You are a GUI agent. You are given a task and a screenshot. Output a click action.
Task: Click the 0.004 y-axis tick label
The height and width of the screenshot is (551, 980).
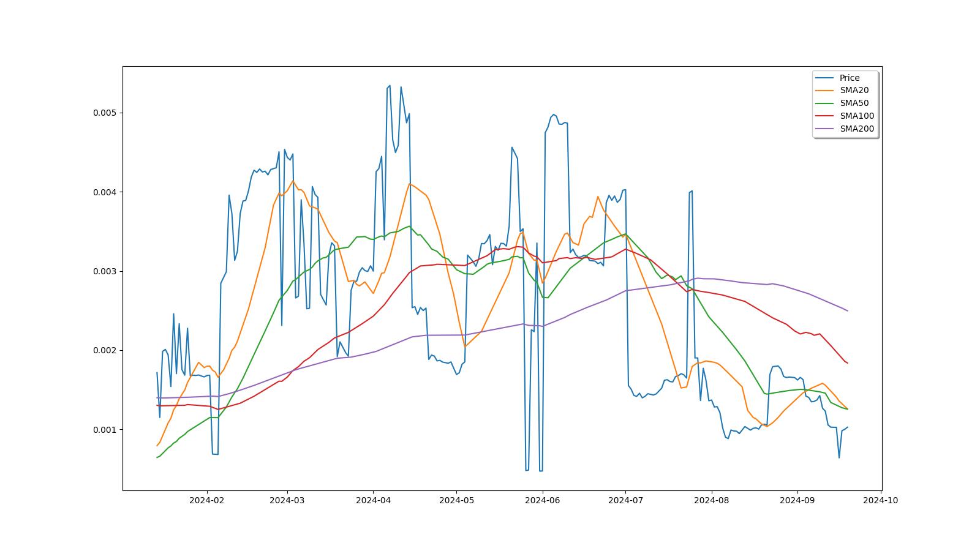105,192
